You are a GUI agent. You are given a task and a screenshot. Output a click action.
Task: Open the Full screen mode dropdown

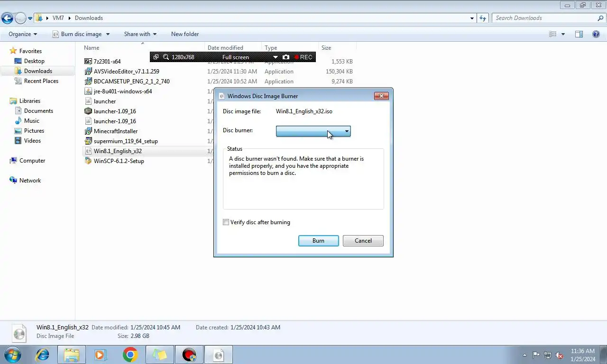tap(276, 57)
